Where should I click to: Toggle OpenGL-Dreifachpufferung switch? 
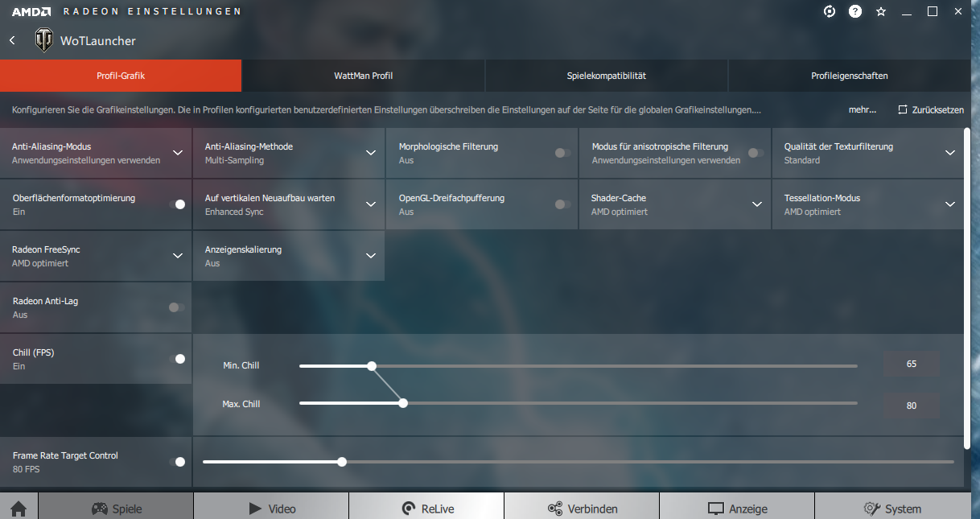[x=563, y=204]
